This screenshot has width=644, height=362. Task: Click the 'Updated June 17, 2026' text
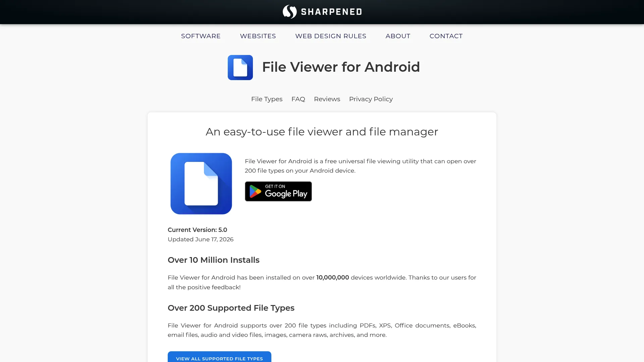[201, 239]
